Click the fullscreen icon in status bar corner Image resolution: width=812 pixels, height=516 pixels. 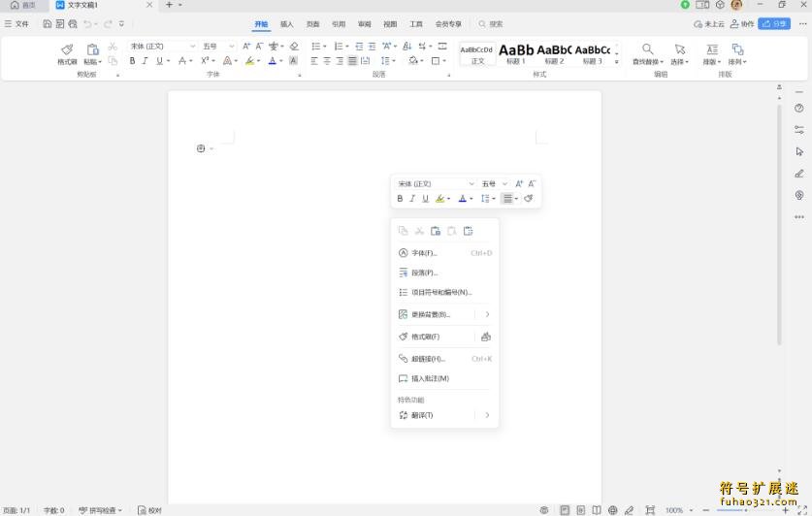click(802, 510)
